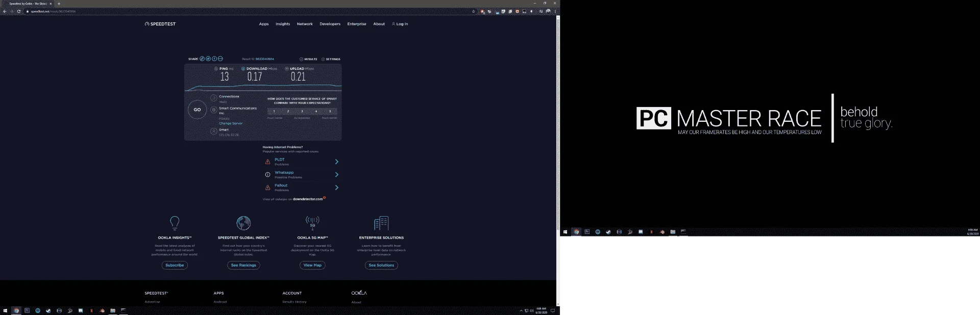Share result on Facebook

pos(214,59)
